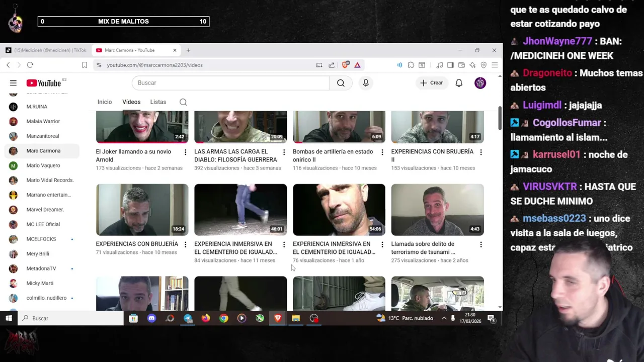Open the Brave Shields lion icon
The height and width of the screenshot is (362, 644).
tap(345, 65)
